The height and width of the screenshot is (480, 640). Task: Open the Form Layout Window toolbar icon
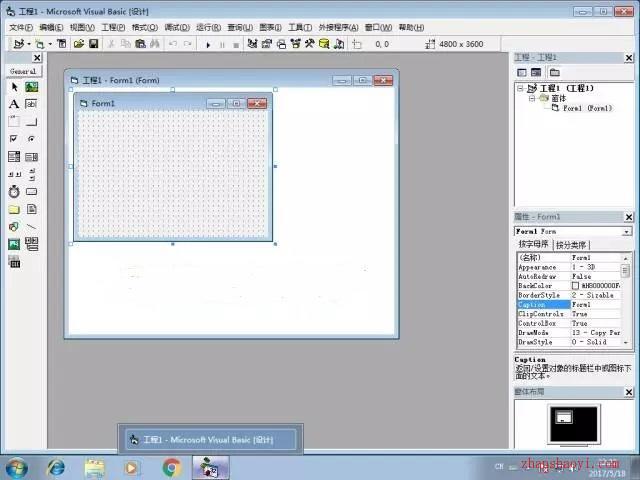pyautogui.click(x=281, y=44)
